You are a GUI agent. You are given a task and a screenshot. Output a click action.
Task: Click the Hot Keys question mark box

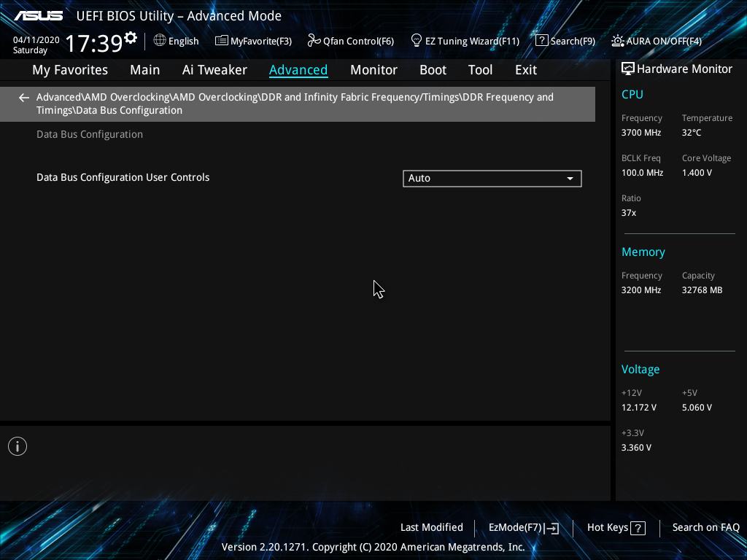pos(638,528)
